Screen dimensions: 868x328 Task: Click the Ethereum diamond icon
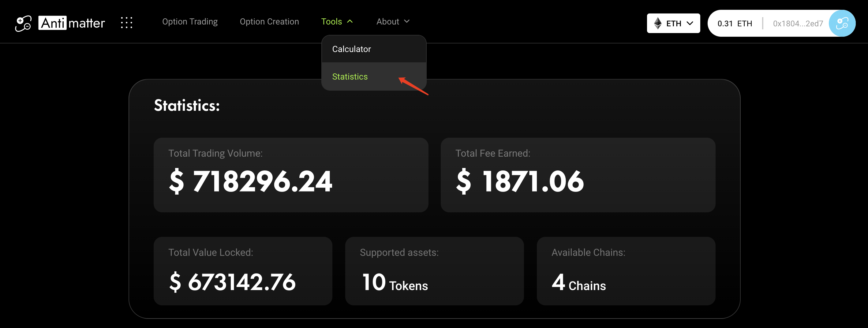point(657,23)
